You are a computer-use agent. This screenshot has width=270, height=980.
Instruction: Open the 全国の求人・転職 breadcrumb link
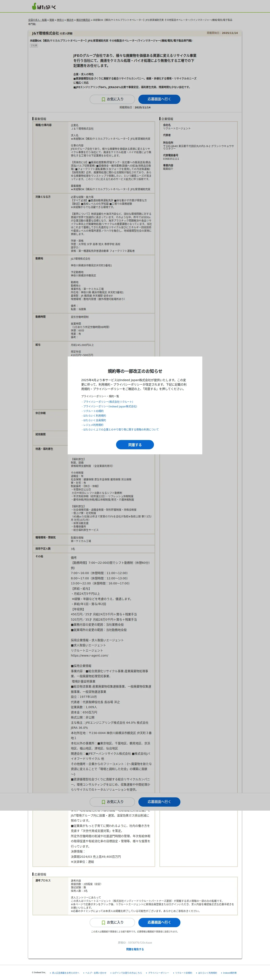pyautogui.click(x=37, y=20)
